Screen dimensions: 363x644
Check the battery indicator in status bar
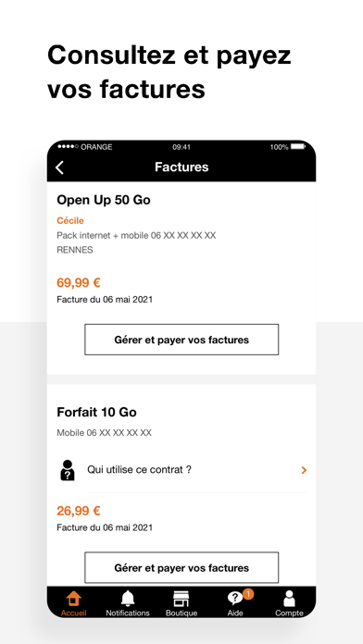point(298,146)
